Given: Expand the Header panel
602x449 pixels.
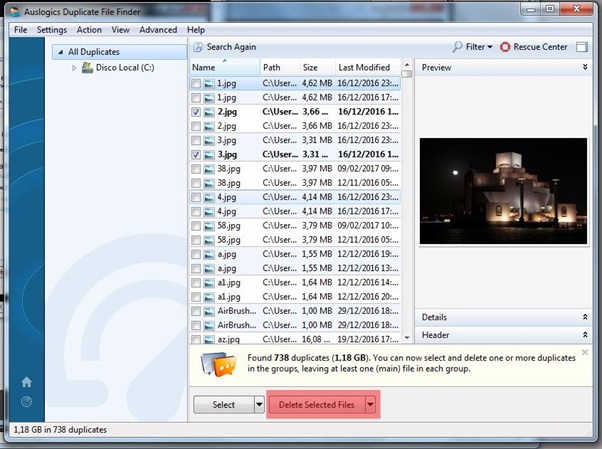Looking at the screenshot, I should [585, 335].
